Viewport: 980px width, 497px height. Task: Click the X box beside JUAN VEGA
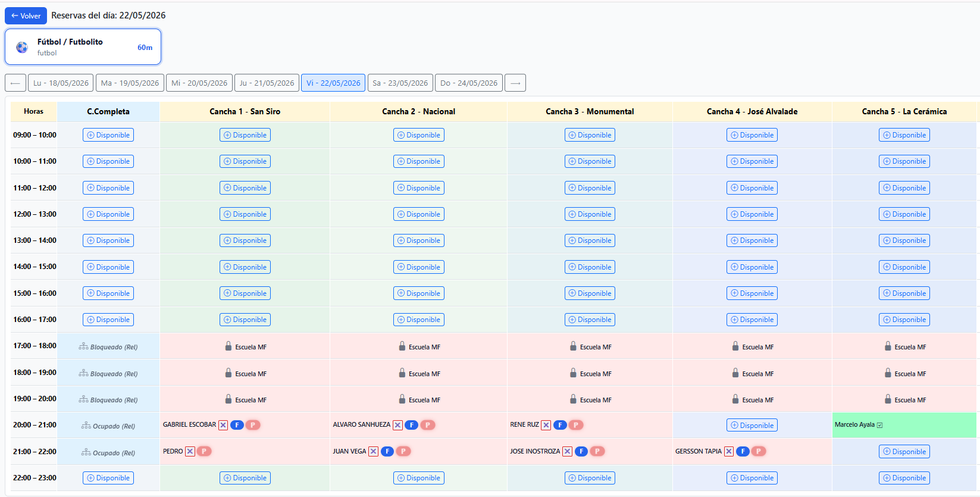(373, 451)
